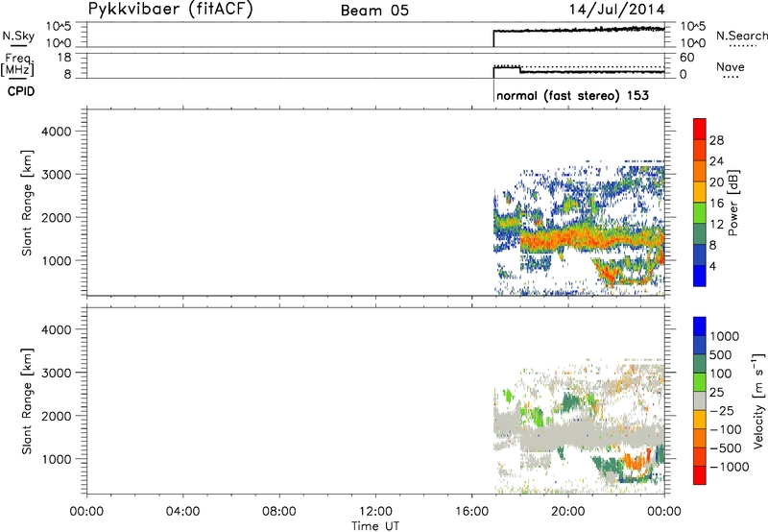Image resolution: width=768 pixels, height=532 pixels.
Task: Click the power plot 'Slant Range [km]' label
Action: 27,203
